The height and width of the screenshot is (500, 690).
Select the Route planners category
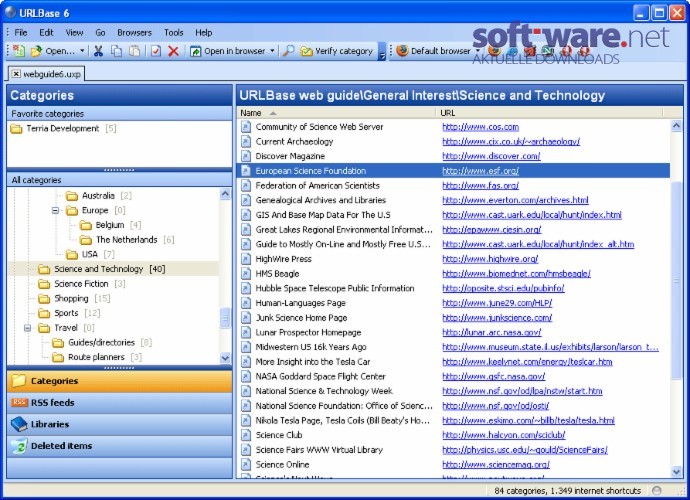coord(96,357)
